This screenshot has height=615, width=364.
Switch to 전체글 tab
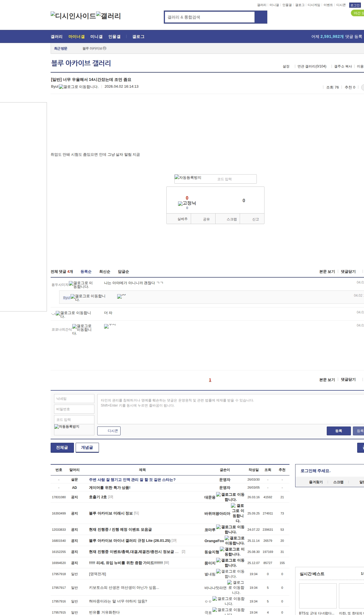coord(62,448)
